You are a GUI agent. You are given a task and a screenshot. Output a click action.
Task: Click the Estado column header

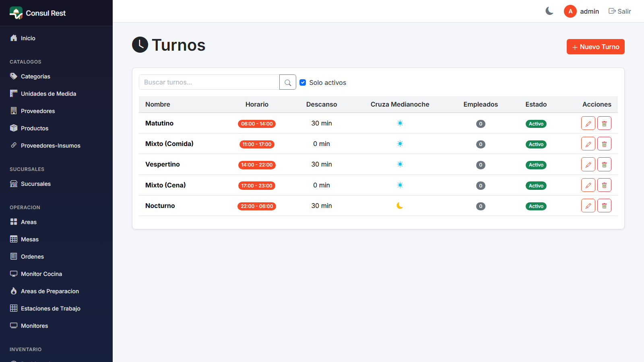(536, 104)
